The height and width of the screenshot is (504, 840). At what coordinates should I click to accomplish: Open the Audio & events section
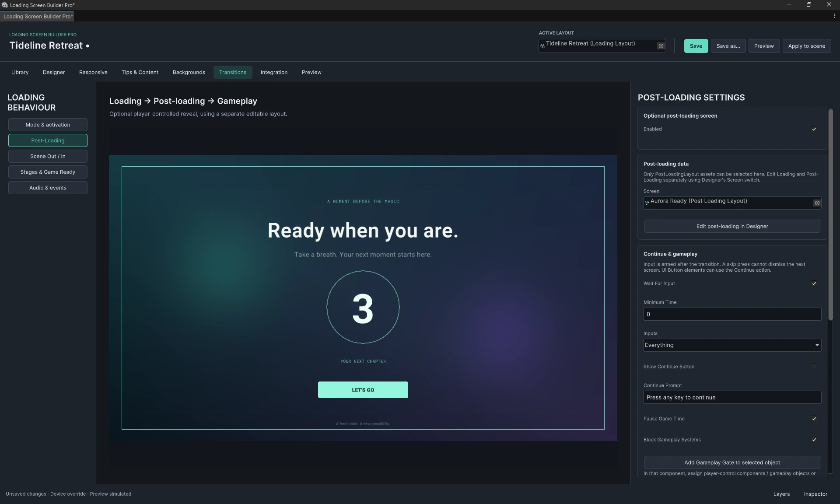coord(48,188)
